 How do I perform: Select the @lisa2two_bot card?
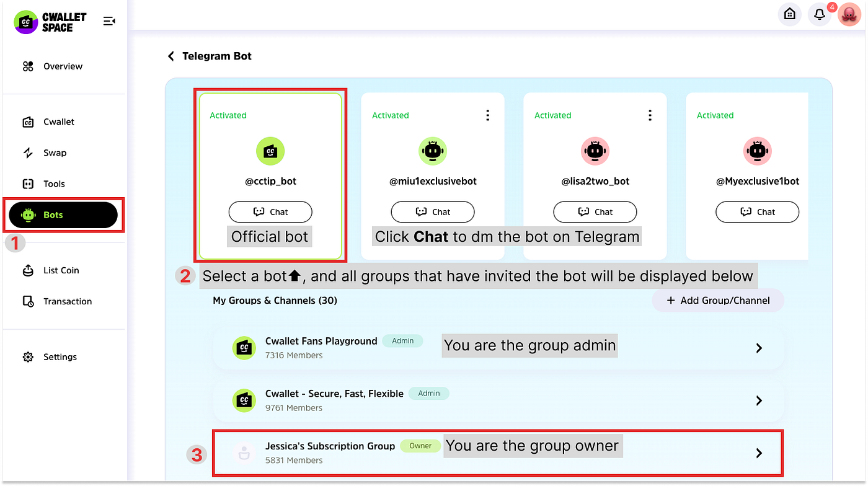point(595,175)
